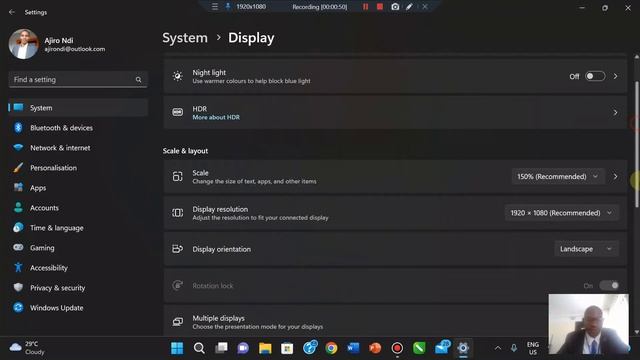Click the Night light sun icon

(178, 76)
